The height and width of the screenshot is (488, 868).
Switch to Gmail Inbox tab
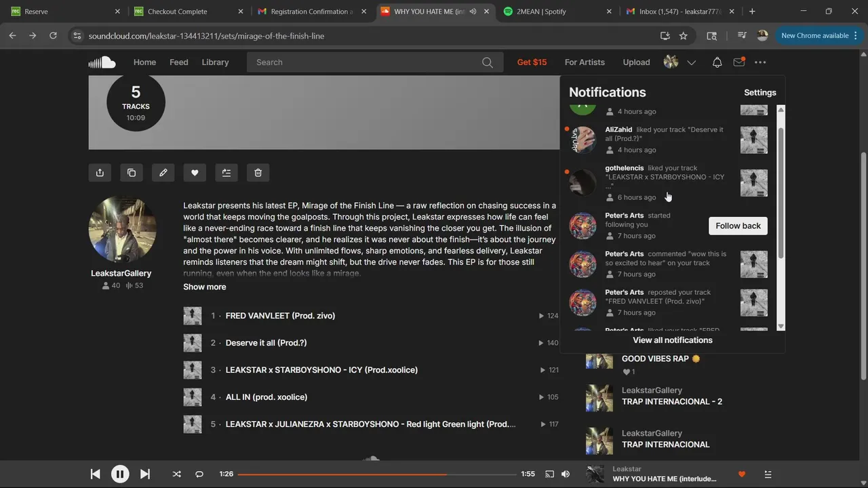click(681, 12)
